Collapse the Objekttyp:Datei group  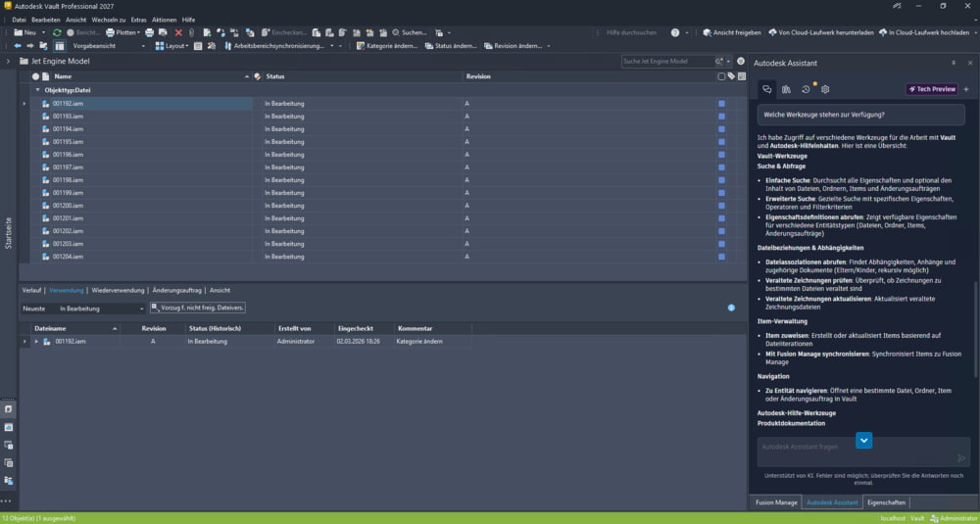(37, 90)
